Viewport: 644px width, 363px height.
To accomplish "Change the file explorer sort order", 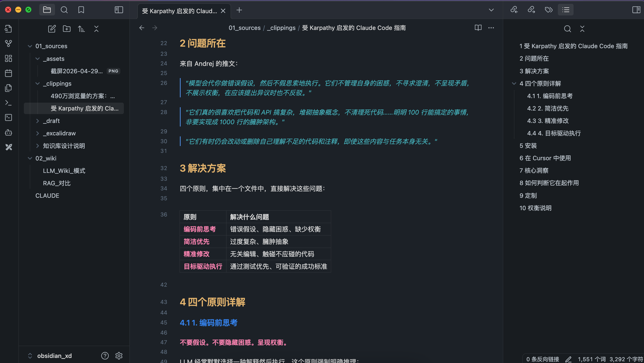I will pos(81,29).
